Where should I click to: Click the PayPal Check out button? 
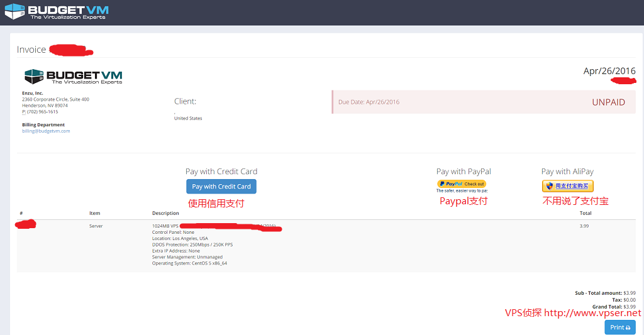tap(462, 184)
